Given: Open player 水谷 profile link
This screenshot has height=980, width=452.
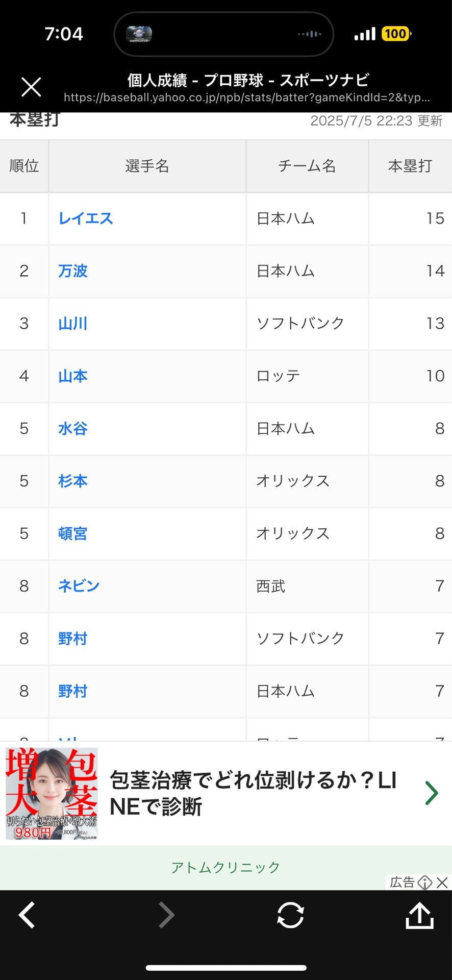Looking at the screenshot, I should pyautogui.click(x=73, y=429).
